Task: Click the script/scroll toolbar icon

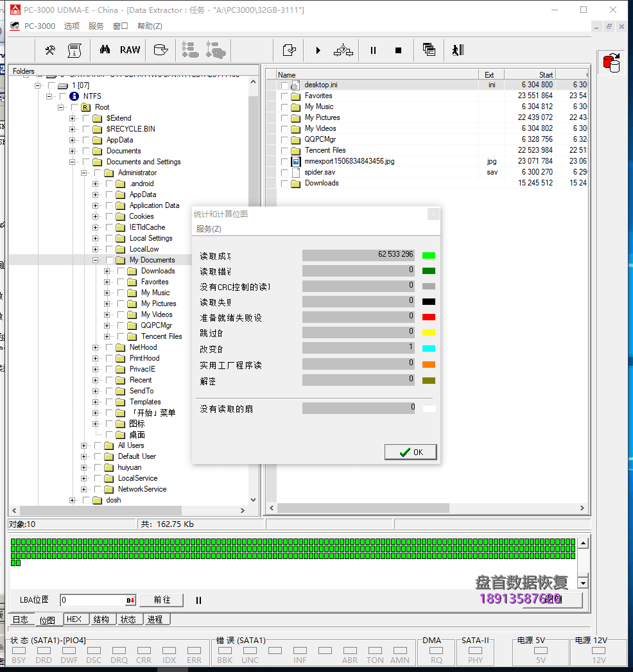Action: [74, 50]
